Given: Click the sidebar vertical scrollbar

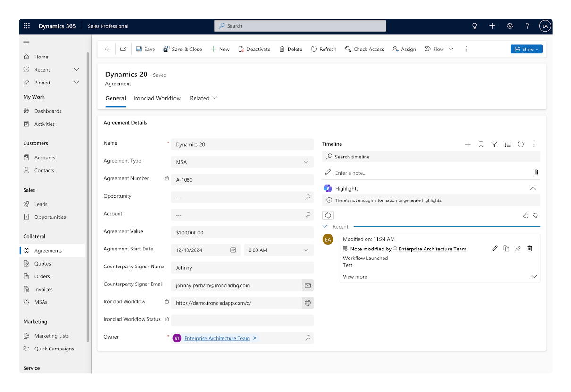Looking at the screenshot, I should pyautogui.click(x=87, y=197).
